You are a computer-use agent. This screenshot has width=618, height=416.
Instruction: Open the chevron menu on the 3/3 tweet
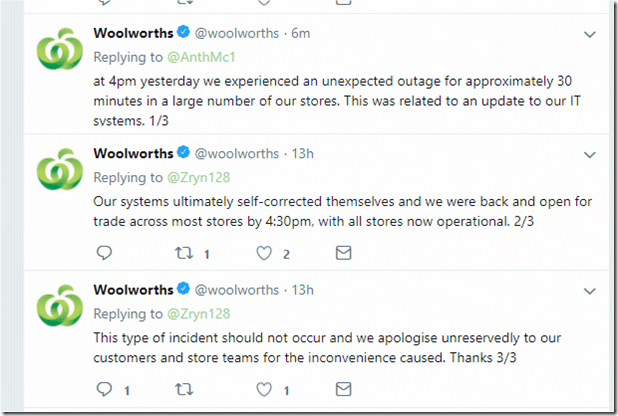click(590, 289)
